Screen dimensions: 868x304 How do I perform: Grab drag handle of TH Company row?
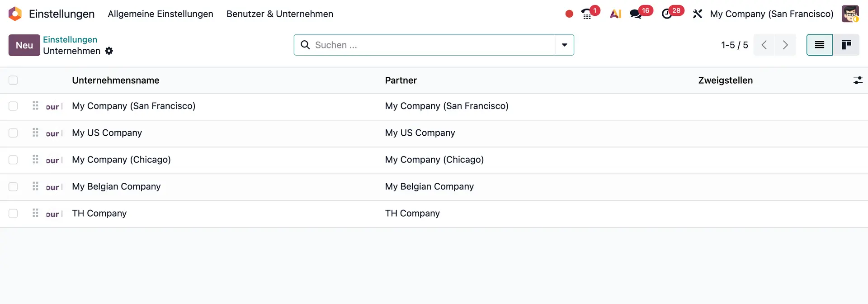[35, 213]
